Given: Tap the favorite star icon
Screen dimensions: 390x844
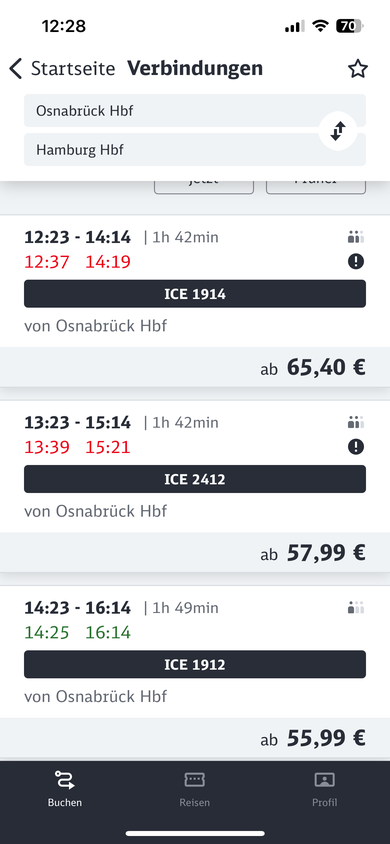Looking at the screenshot, I should (357, 69).
